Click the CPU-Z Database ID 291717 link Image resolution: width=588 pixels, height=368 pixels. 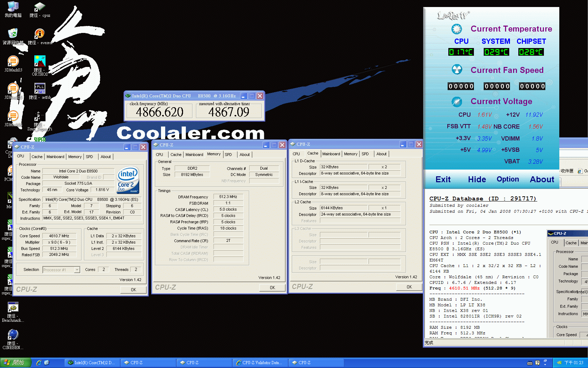(483, 199)
